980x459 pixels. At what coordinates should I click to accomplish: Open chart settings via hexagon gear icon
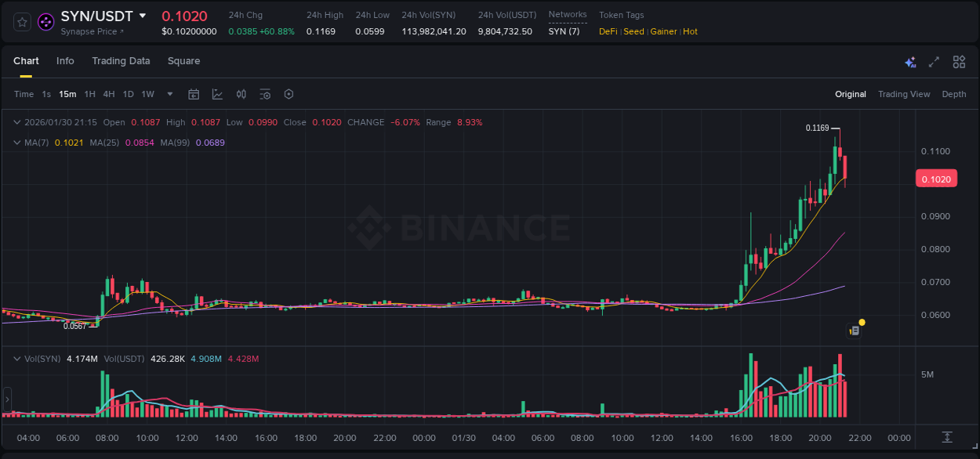pos(289,93)
